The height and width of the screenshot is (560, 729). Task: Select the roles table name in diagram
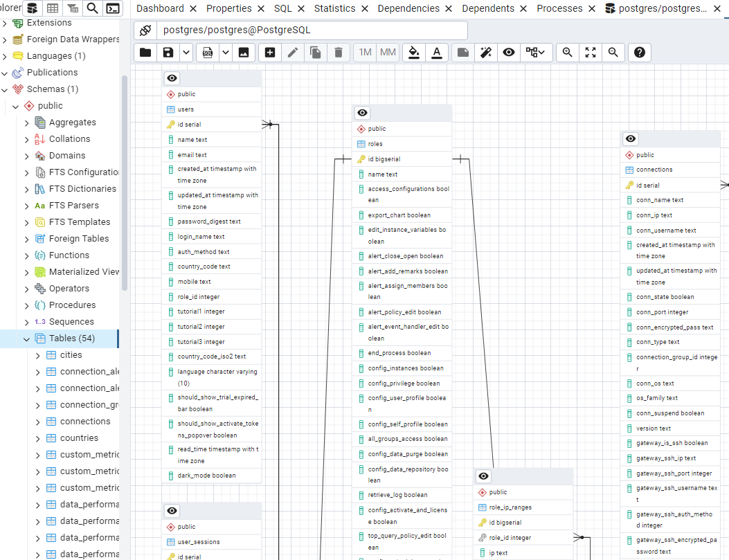pos(375,144)
